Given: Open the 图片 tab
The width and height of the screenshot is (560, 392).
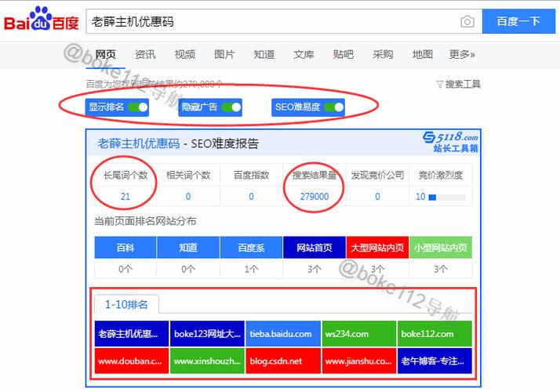Looking at the screenshot, I should 224,54.
